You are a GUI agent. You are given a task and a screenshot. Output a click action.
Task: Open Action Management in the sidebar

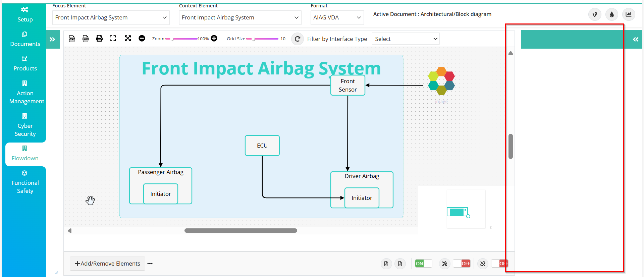click(26, 93)
